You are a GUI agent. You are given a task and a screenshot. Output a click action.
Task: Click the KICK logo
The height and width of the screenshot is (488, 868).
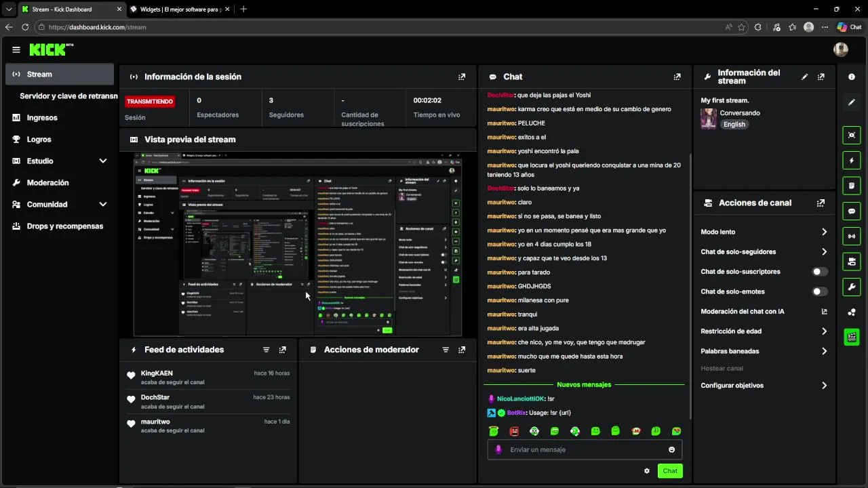[x=51, y=49]
